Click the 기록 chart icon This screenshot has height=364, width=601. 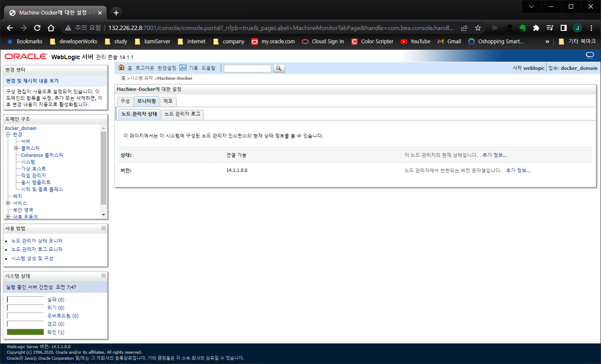click(183, 68)
